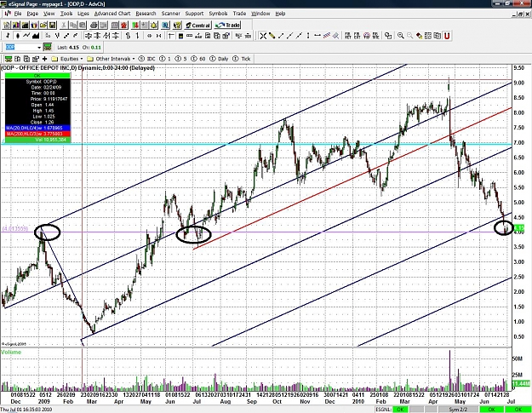This screenshot has width=532, height=413.
Task: Select the candlestick chart type icon
Action: pos(17,36)
